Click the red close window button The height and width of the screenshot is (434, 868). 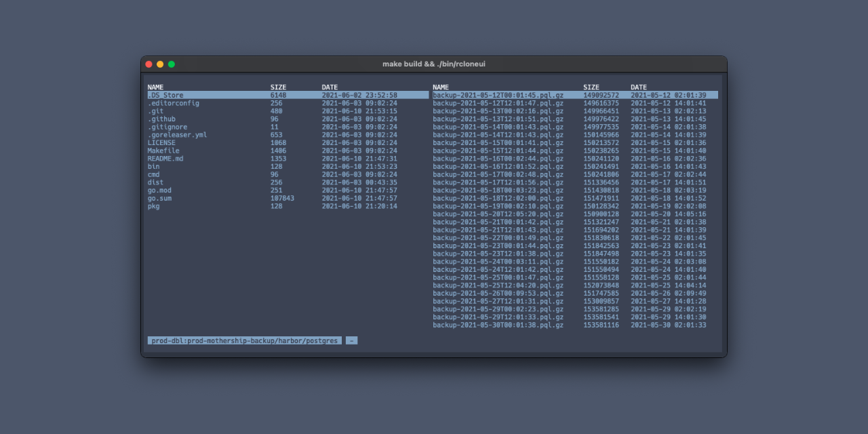point(149,64)
